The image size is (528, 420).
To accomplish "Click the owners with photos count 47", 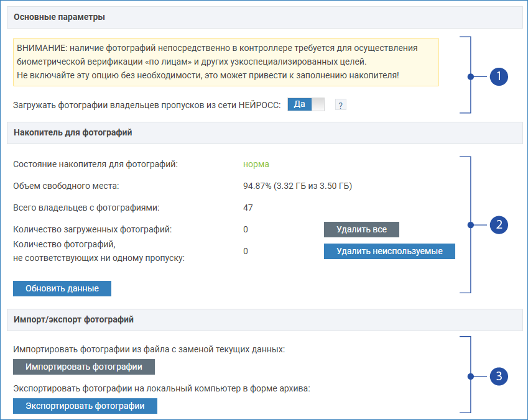I will pos(248,208).
